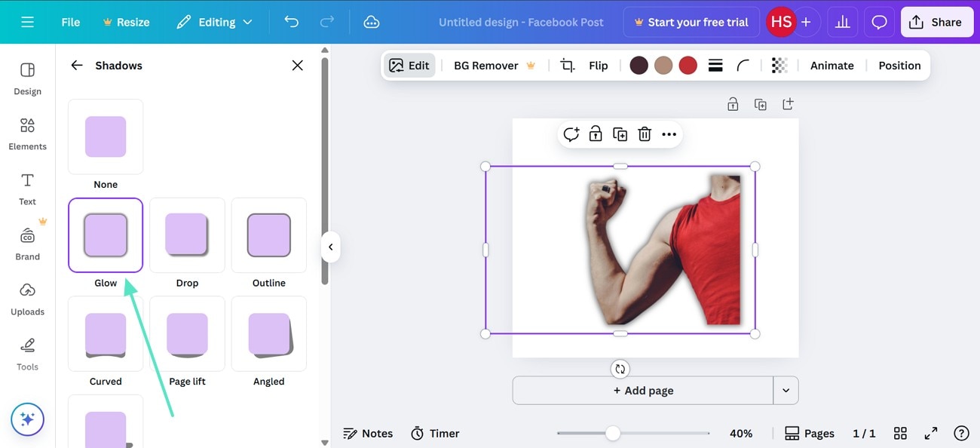Viewport: 980px width, 448px height.
Task: Toggle the lock on the selected image
Action: [x=596, y=133]
